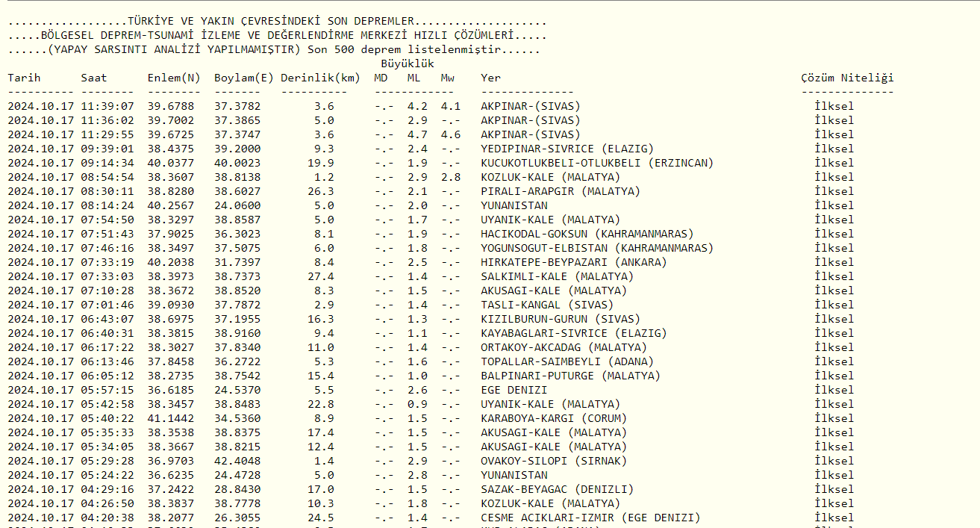Click 'KARABOYA-KARGI (CORUM)' location text
This screenshot has height=528, width=980.
click(553, 418)
